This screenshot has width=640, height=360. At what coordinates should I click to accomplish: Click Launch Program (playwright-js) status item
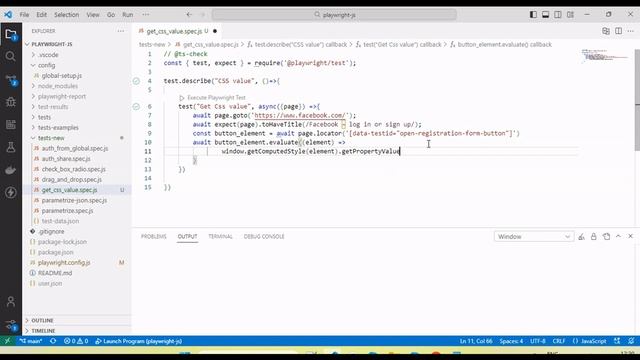tap(138, 341)
